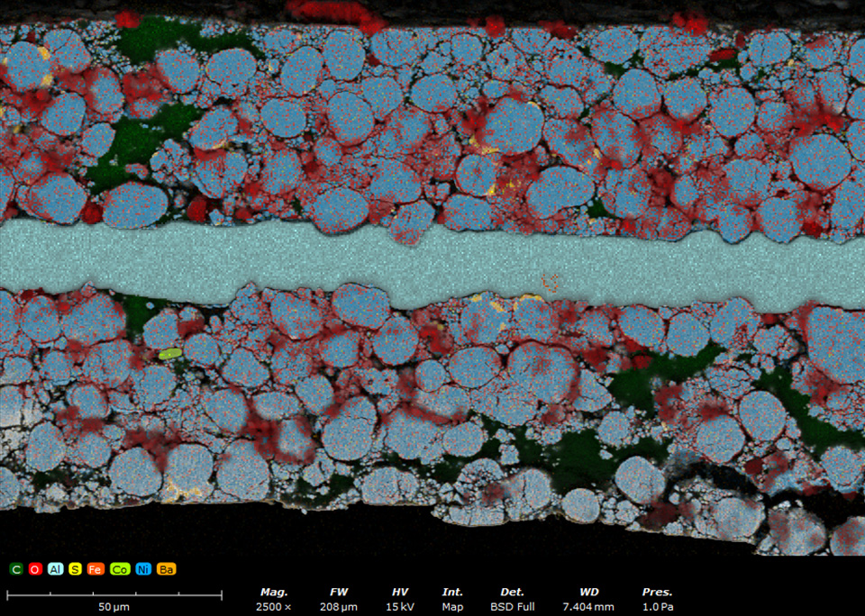Image resolution: width=865 pixels, height=616 pixels.
Task: Click the green C carbon legend badge
Action: tap(16, 569)
